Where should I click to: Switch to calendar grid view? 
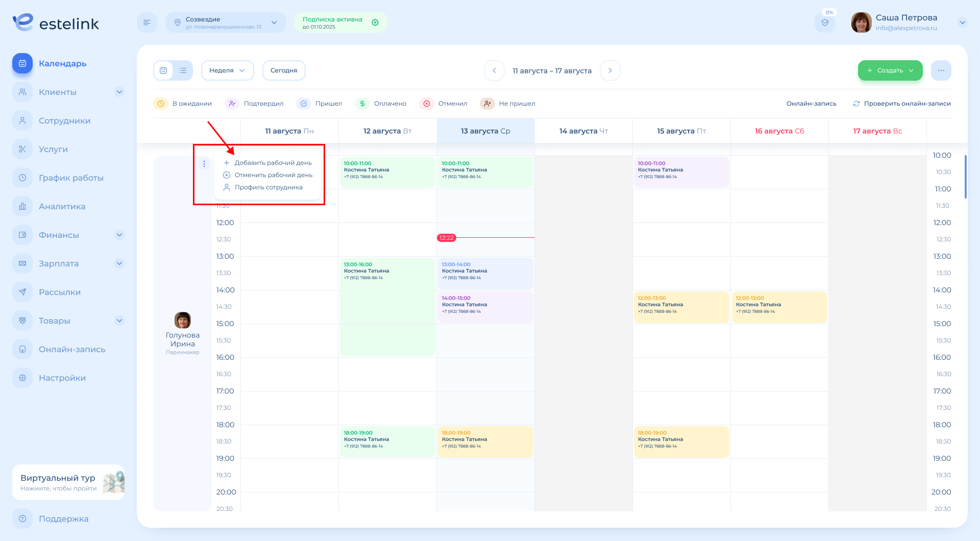point(163,70)
